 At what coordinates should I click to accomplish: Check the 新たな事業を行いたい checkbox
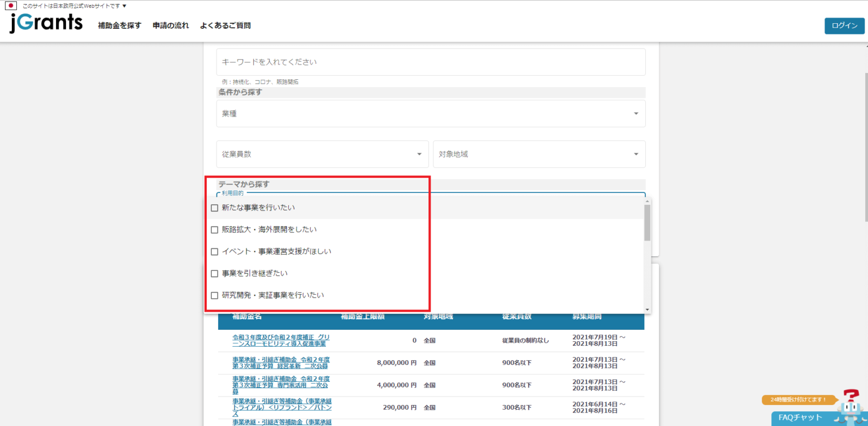click(214, 208)
